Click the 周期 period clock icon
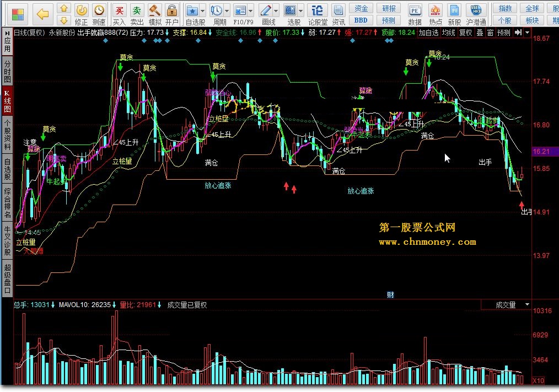The width and height of the screenshot is (559, 392). [x=217, y=10]
